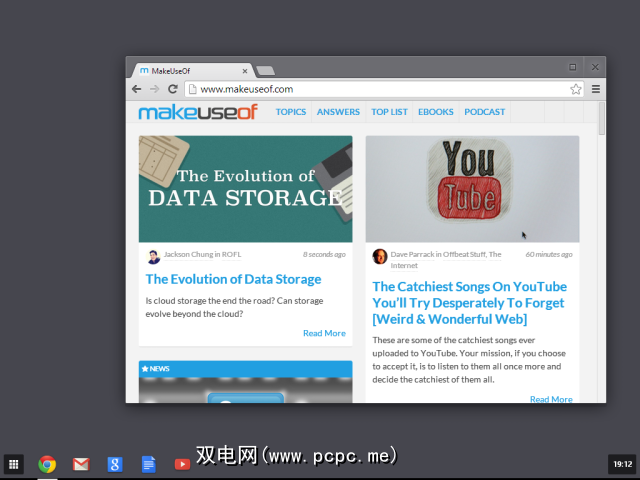
Task: Click the forward navigation arrow
Action: click(154, 89)
